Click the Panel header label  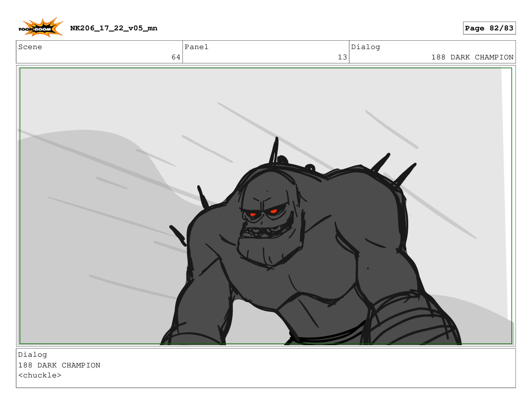(x=196, y=47)
